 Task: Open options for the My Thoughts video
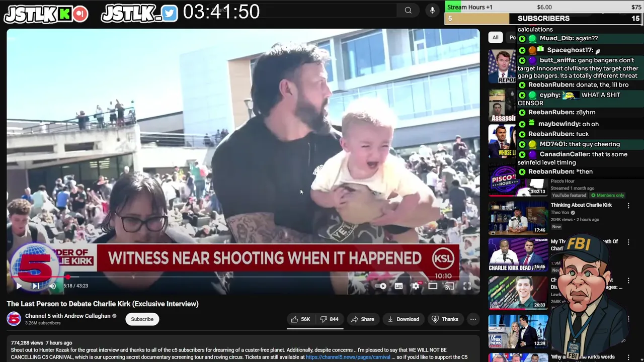tap(628, 242)
